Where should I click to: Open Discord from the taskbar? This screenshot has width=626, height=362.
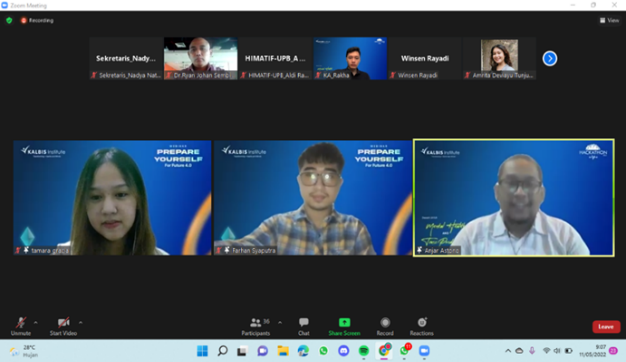(x=343, y=351)
